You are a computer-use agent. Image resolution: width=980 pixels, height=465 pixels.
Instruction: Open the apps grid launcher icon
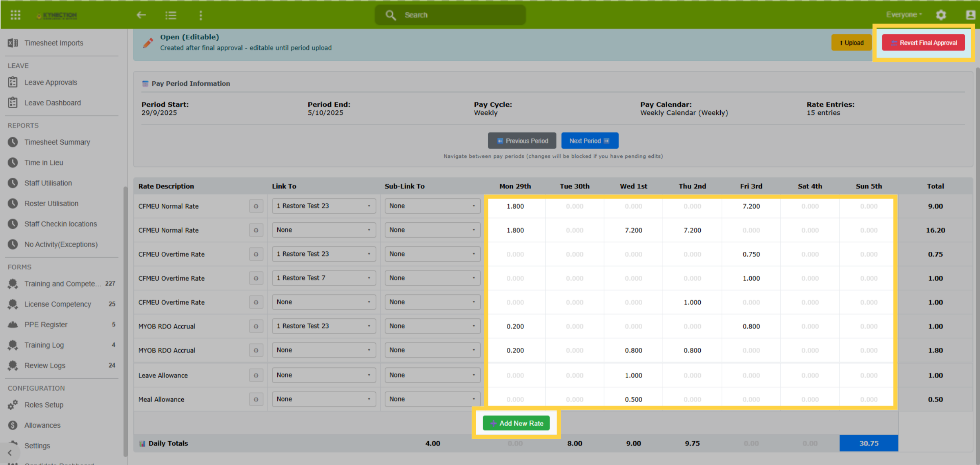[x=15, y=15]
